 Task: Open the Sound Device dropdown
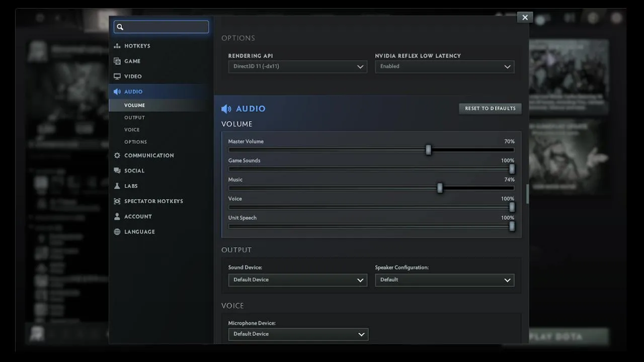298,280
